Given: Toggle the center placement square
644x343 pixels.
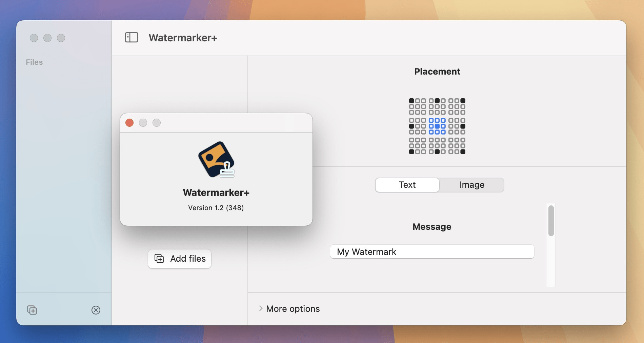Looking at the screenshot, I should pyautogui.click(x=437, y=126).
